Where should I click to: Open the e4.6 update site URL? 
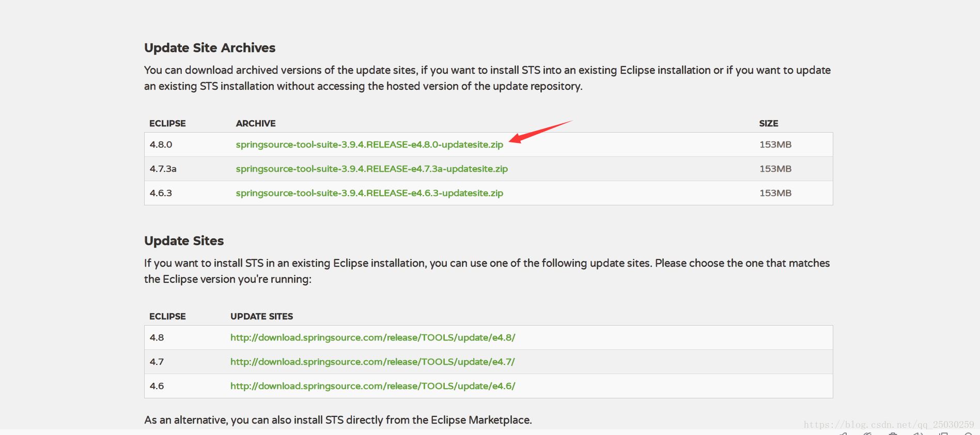click(x=372, y=386)
